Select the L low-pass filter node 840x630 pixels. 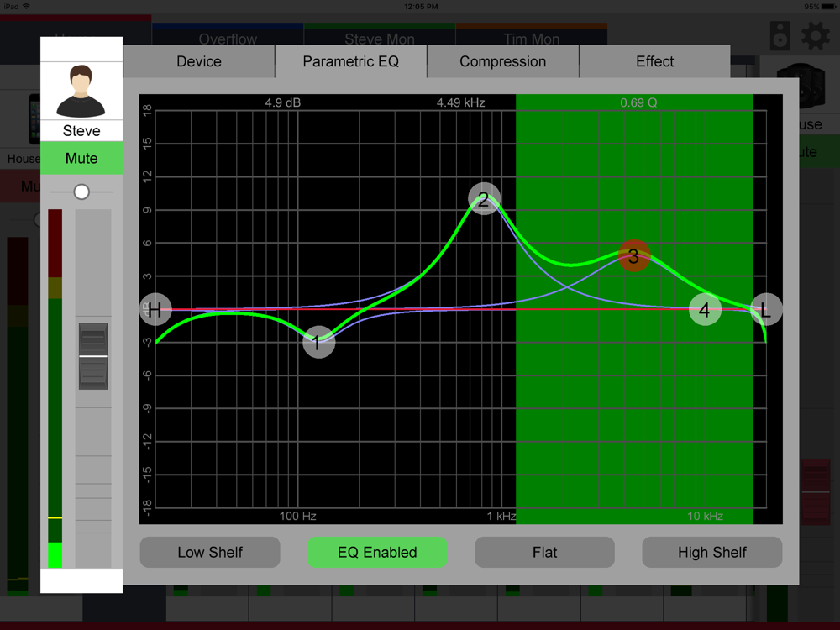click(766, 310)
